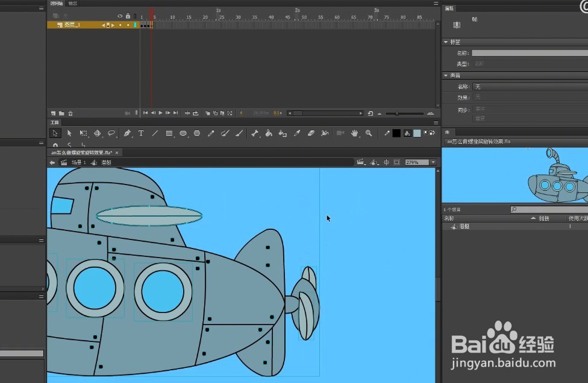This screenshot has width=588, height=383.
Task: Open the edit scene dropdown icon
Action: 361,162
